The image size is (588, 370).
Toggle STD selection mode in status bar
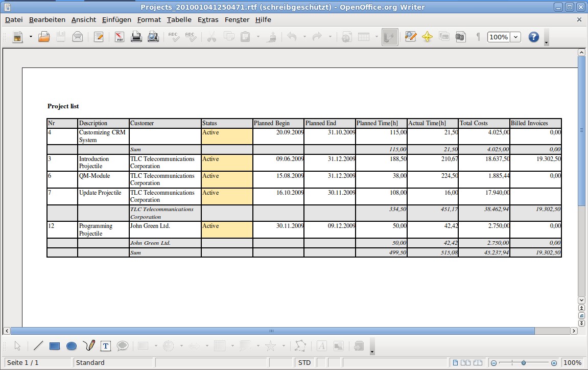[304, 363]
